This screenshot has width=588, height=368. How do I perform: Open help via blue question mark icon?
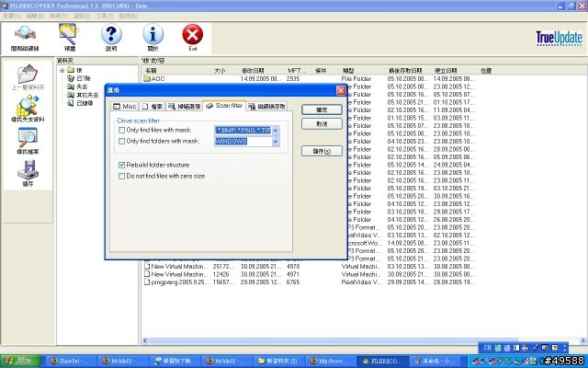(x=111, y=35)
